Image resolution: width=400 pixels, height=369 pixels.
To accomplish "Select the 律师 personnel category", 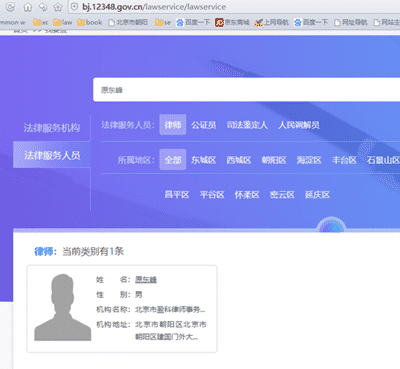I will (173, 125).
